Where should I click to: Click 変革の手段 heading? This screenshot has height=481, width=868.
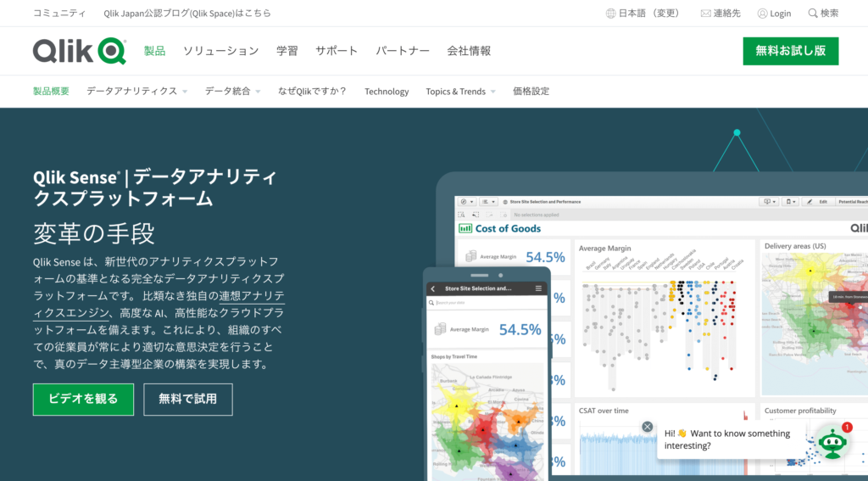(93, 232)
